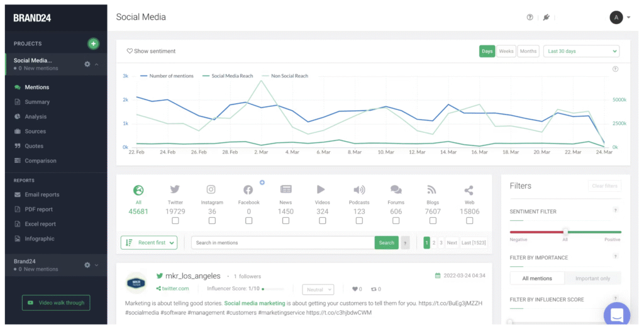
Task: Collapse the Social Media project chevron
Action: click(x=96, y=64)
